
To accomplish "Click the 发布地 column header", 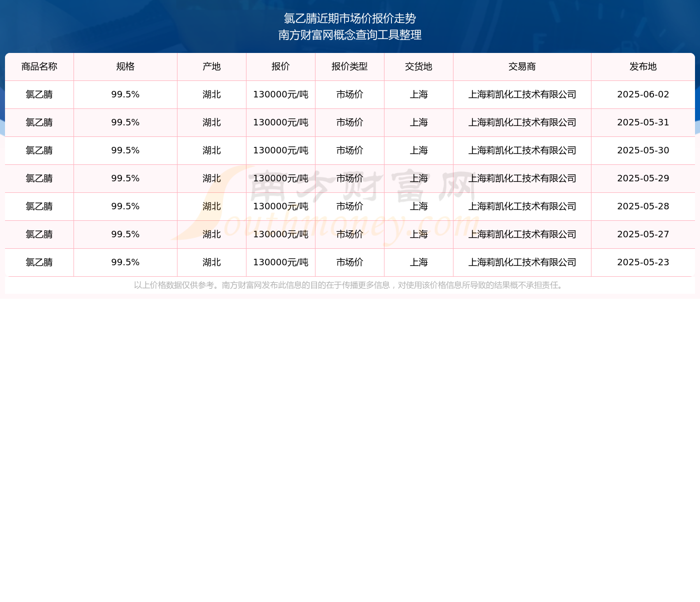I will 643,66.
